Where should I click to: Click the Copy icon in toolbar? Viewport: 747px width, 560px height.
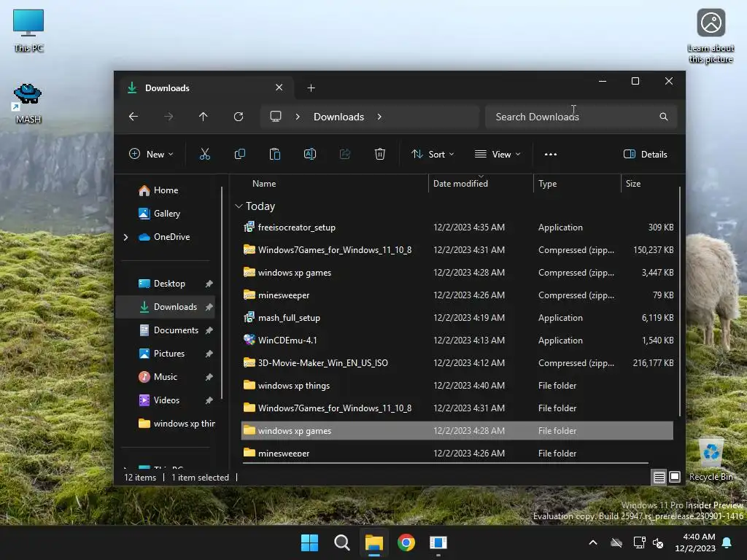tap(239, 154)
